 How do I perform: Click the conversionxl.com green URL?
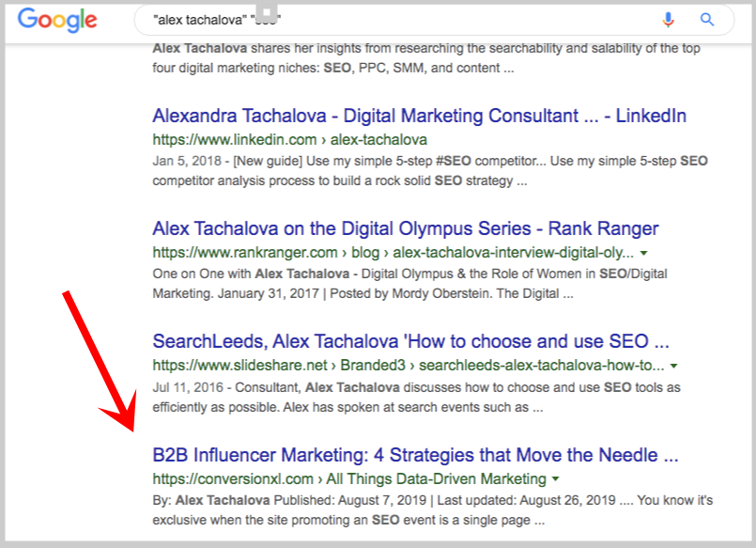pyautogui.click(x=349, y=479)
